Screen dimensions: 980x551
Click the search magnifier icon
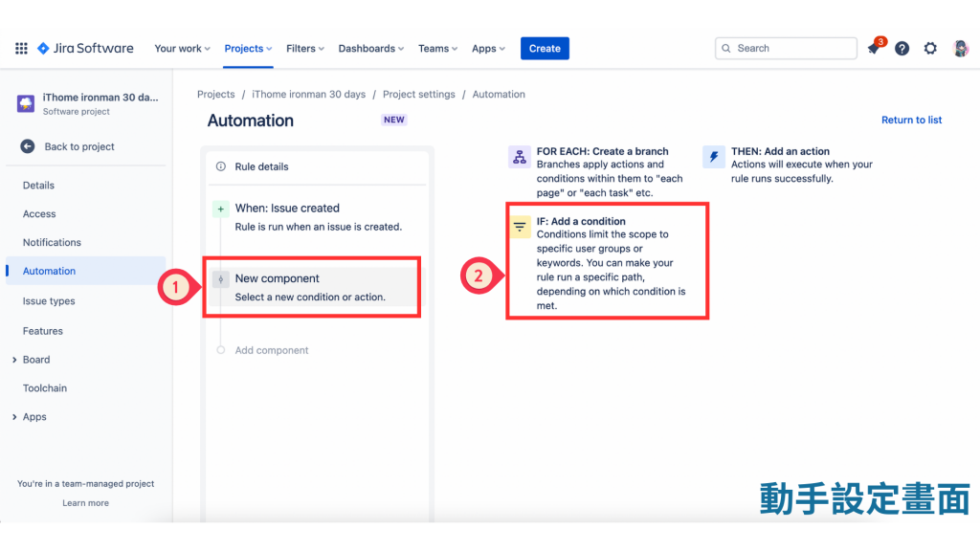click(x=726, y=48)
